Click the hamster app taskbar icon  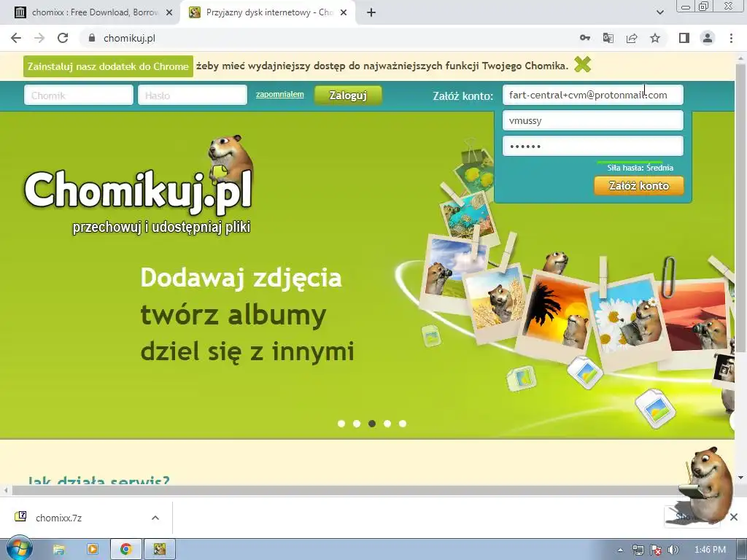[x=160, y=550]
